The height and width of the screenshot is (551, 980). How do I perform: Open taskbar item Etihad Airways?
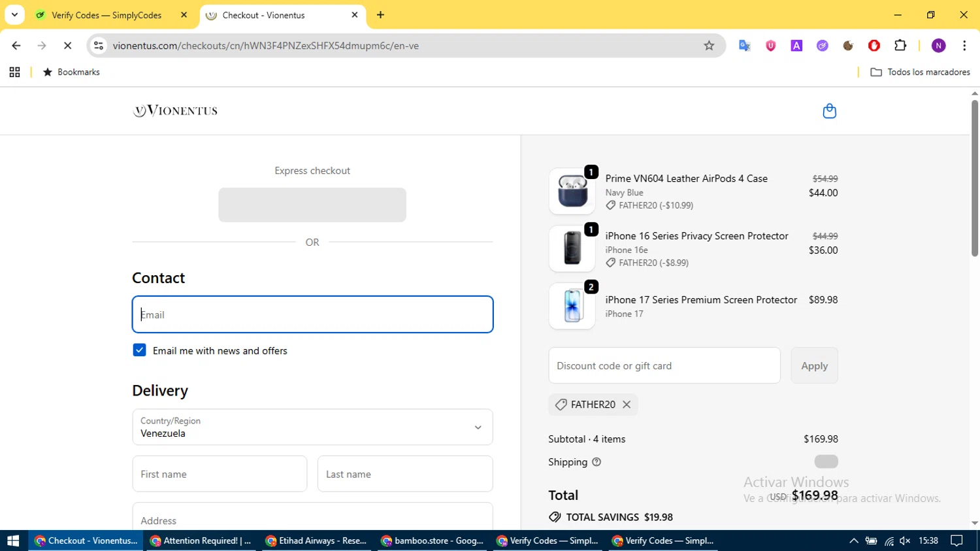point(317,541)
